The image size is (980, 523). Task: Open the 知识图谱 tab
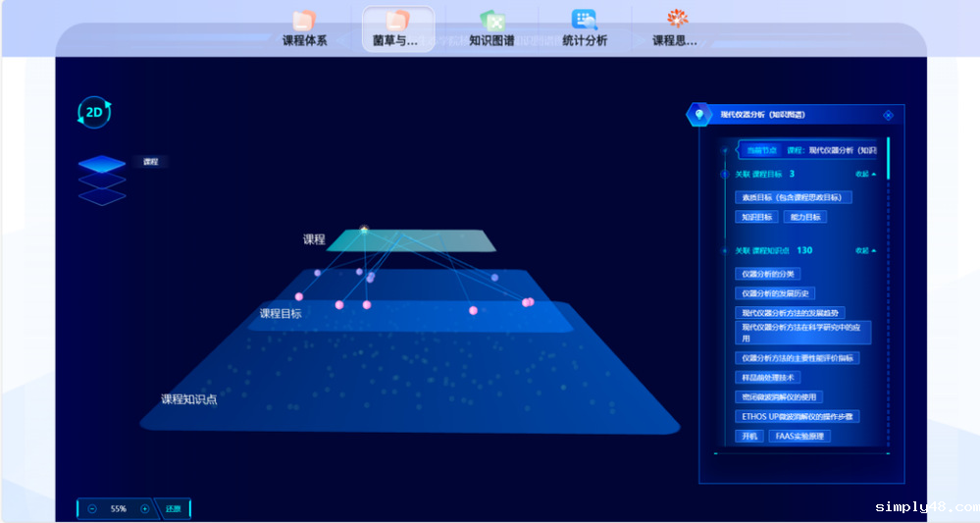[x=491, y=28]
